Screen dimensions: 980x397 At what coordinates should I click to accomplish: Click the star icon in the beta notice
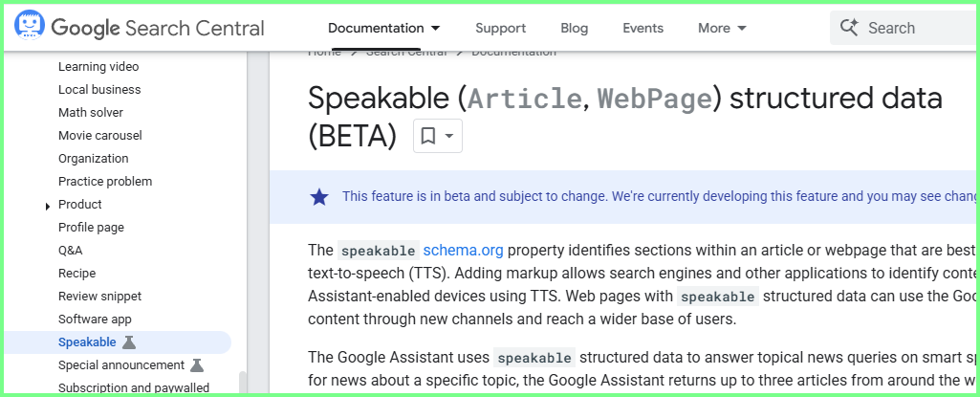(x=319, y=197)
